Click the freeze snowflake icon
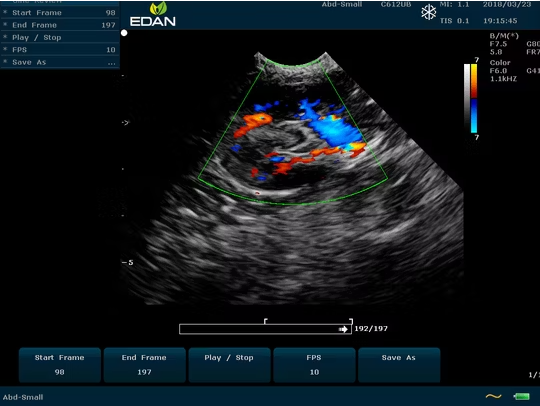Viewport: 540px width, 406px height. 428,13
